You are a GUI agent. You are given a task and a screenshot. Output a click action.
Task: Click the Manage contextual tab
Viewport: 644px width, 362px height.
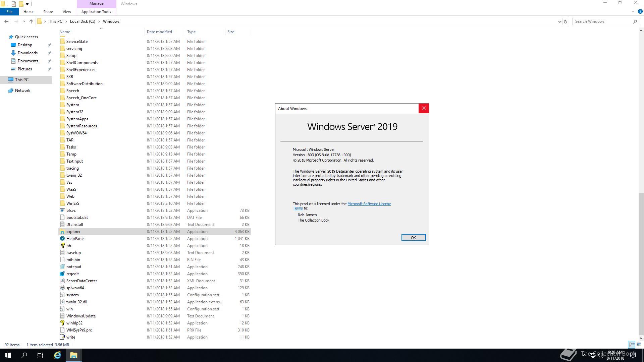(97, 3)
